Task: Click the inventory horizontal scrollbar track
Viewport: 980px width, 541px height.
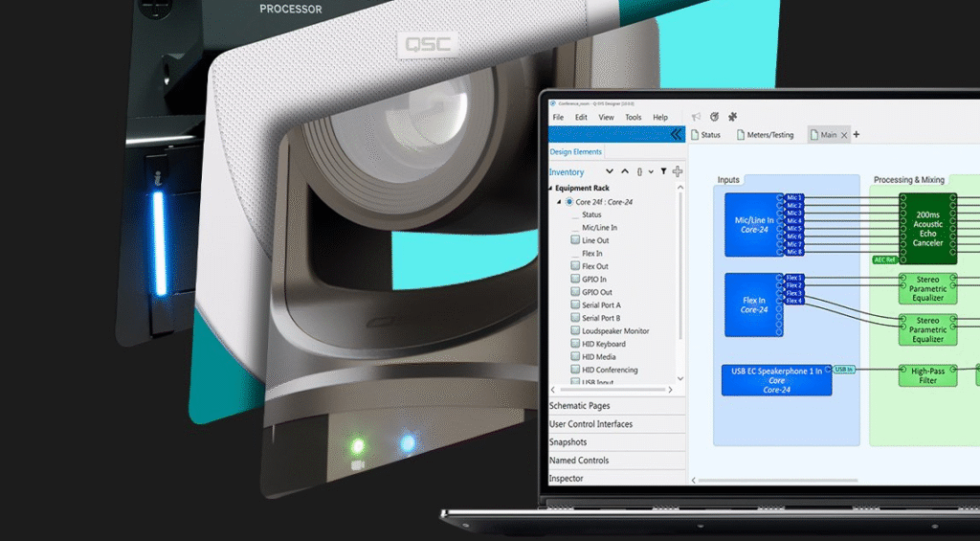Action: point(612,390)
